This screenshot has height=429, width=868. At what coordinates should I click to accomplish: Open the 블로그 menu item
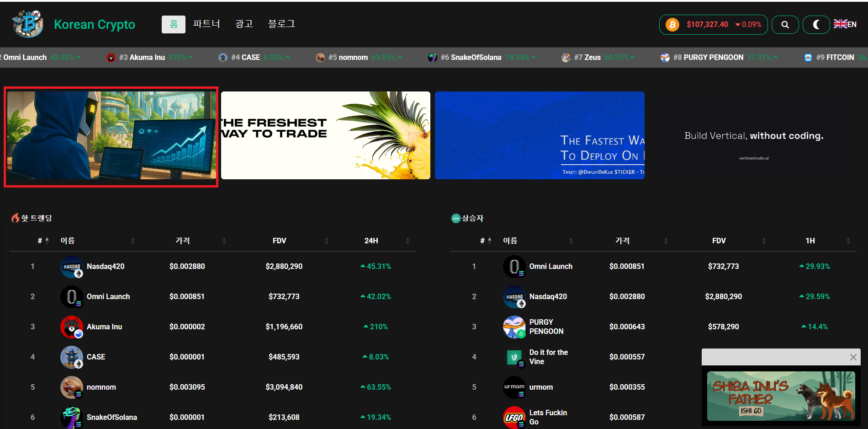click(281, 24)
